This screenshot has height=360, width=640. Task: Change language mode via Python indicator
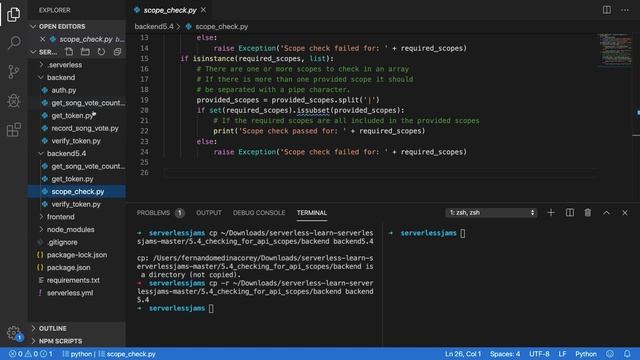[586, 354]
